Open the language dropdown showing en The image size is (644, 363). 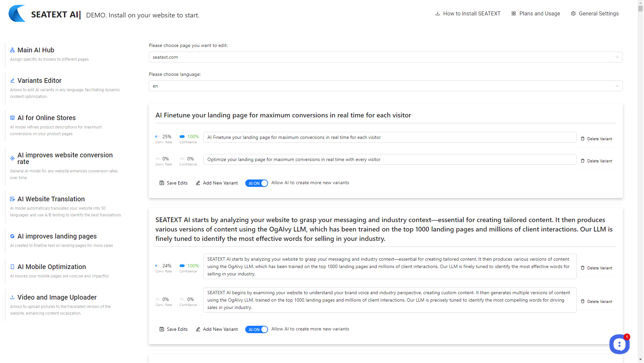pyautogui.click(x=386, y=86)
